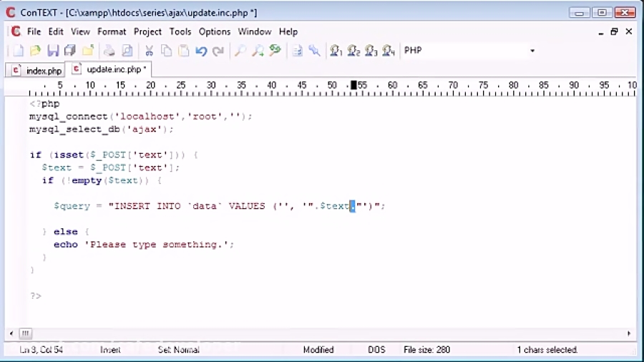644x362 pixels.
Task: Open the Edit menu
Action: point(56,31)
